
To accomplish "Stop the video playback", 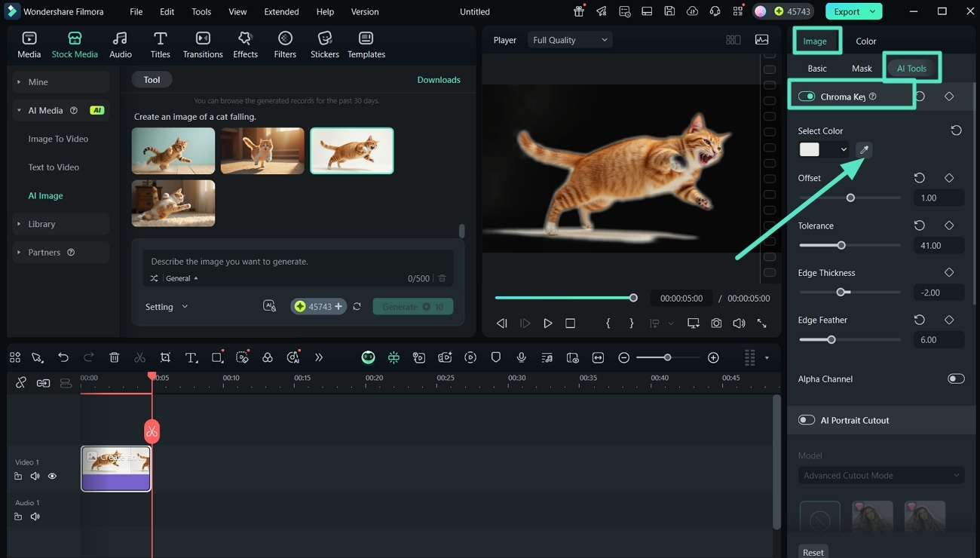I will point(570,323).
